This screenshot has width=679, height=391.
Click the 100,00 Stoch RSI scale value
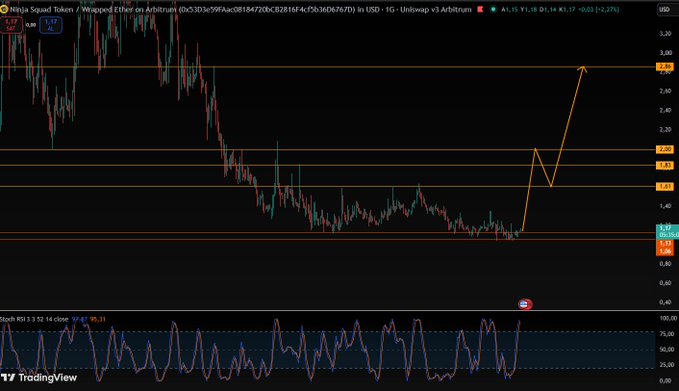tap(667, 318)
